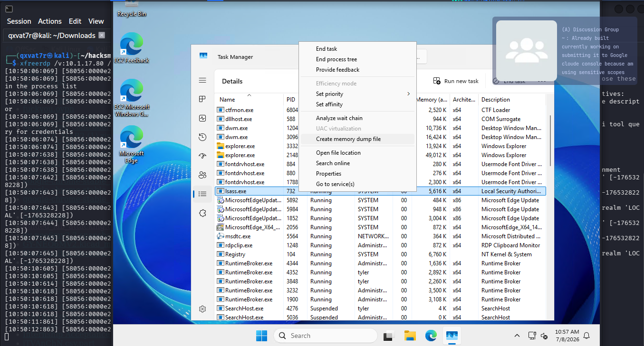Open Actions menu in Kali terminal
The width and height of the screenshot is (644, 346).
[x=50, y=21]
